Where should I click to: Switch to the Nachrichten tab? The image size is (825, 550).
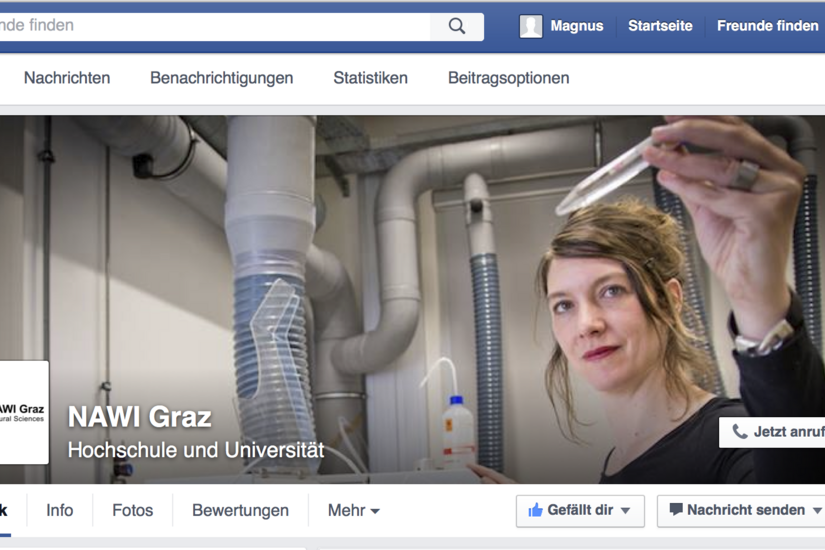pos(67,78)
